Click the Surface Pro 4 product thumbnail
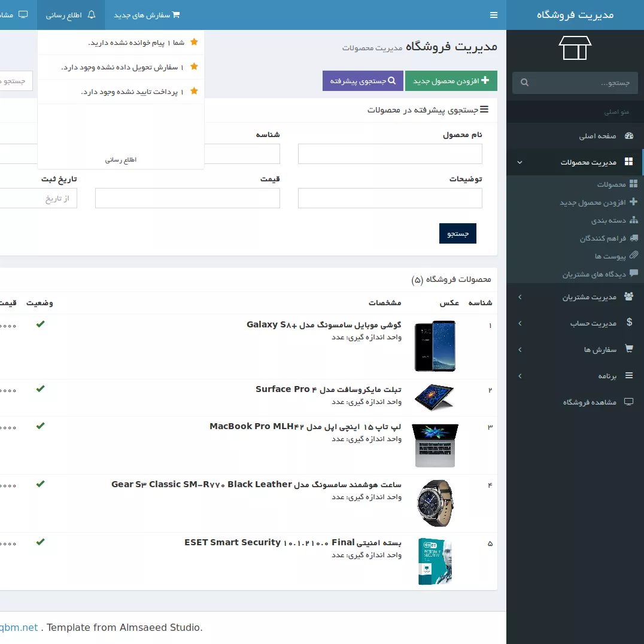Image resolution: width=644 pixels, height=644 pixels. 435,397
